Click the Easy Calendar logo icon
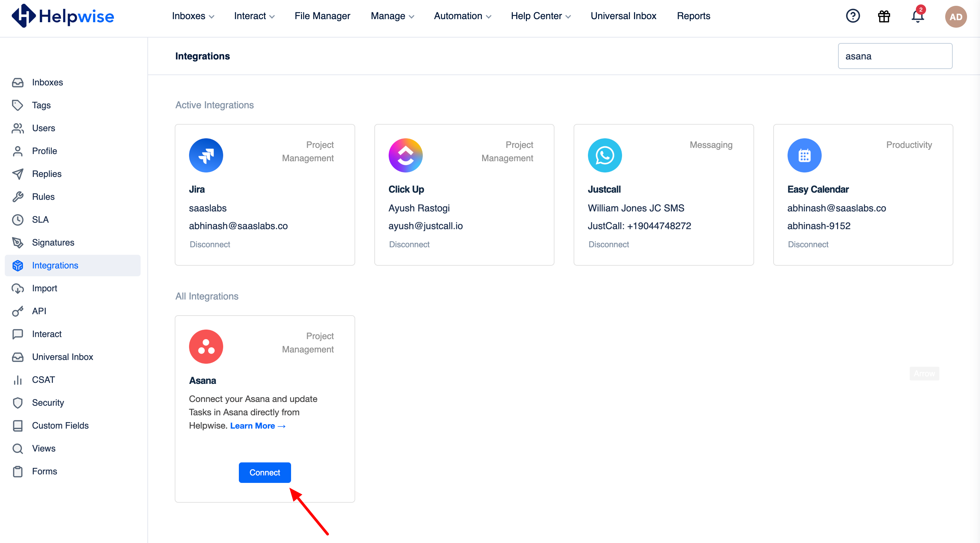Screen dimensions: 980x543 (804, 155)
